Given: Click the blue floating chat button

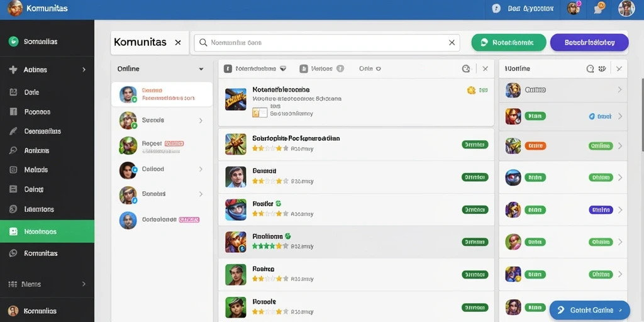Looking at the screenshot, I should click(x=589, y=310).
